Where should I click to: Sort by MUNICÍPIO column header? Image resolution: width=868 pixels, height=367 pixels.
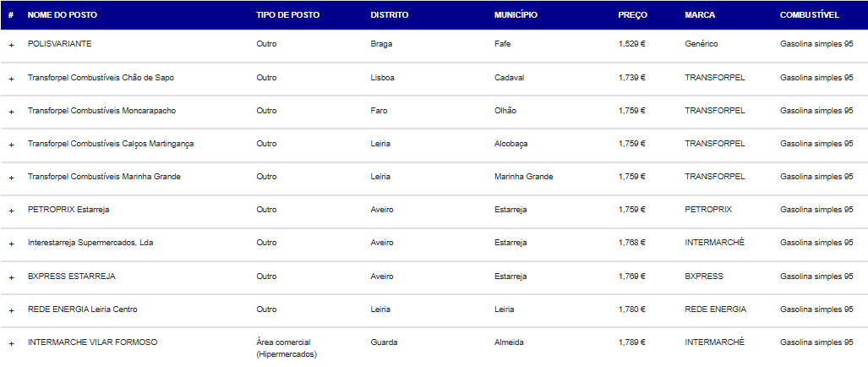coord(516,15)
